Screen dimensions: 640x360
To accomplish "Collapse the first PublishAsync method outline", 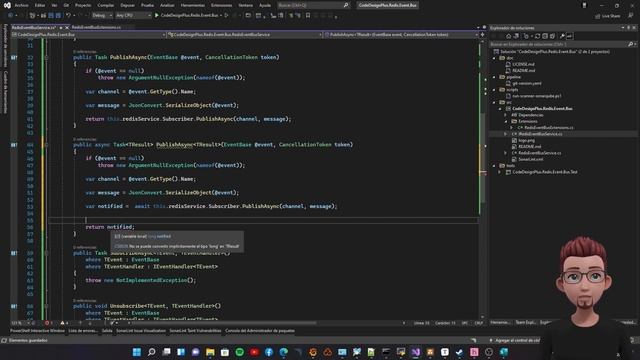I will coord(46,58).
